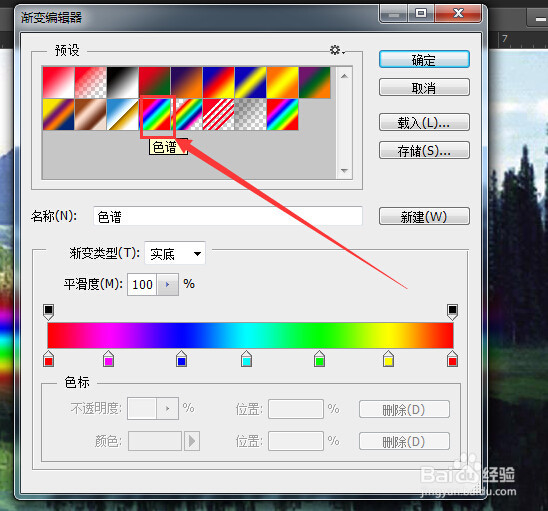The height and width of the screenshot is (511, 548).
Task: Open the 不透明度 slider arrow
Action: (168, 408)
